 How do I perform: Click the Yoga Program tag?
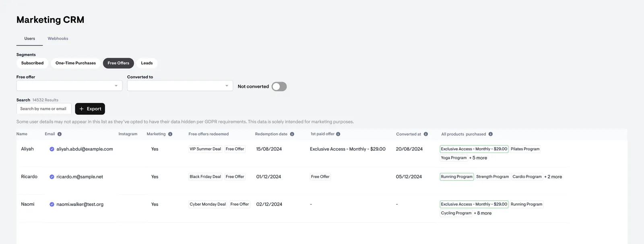coord(454,158)
